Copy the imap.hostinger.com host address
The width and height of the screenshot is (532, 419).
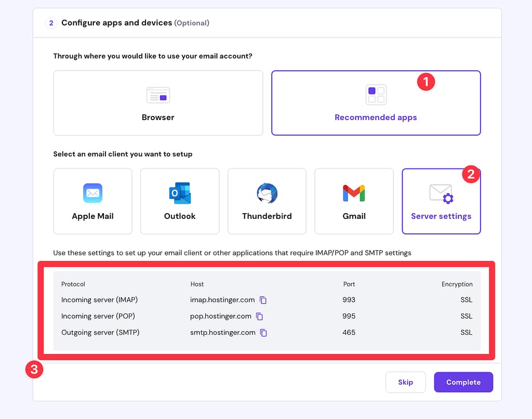262,300
